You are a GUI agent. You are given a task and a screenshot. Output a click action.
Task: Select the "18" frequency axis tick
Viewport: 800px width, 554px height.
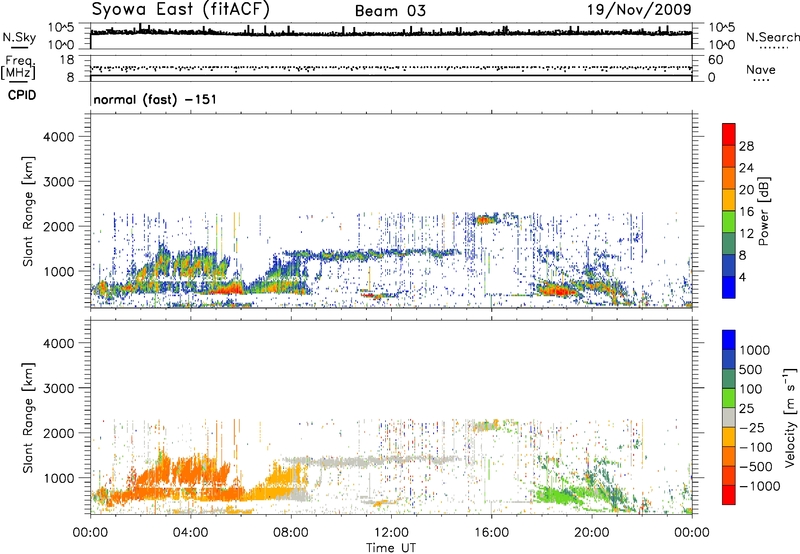tap(67, 60)
